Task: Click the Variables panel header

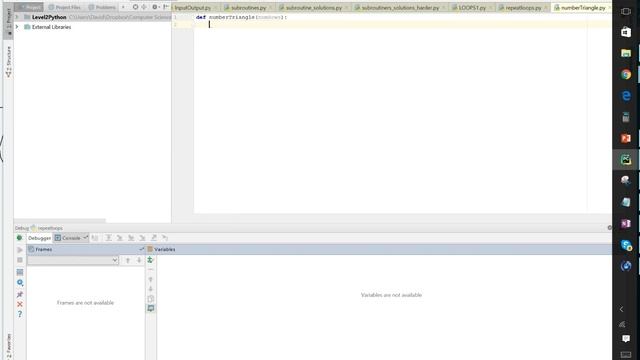Action: (379, 249)
